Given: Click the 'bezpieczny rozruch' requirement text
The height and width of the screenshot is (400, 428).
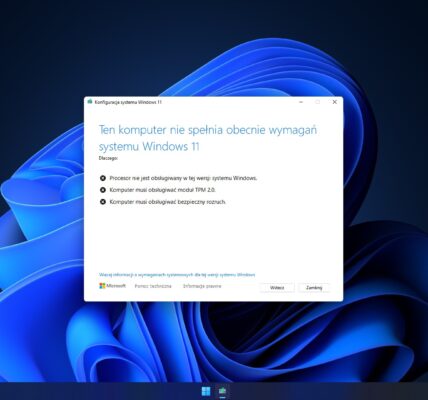Looking at the screenshot, I should pyautogui.click(x=168, y=202).
